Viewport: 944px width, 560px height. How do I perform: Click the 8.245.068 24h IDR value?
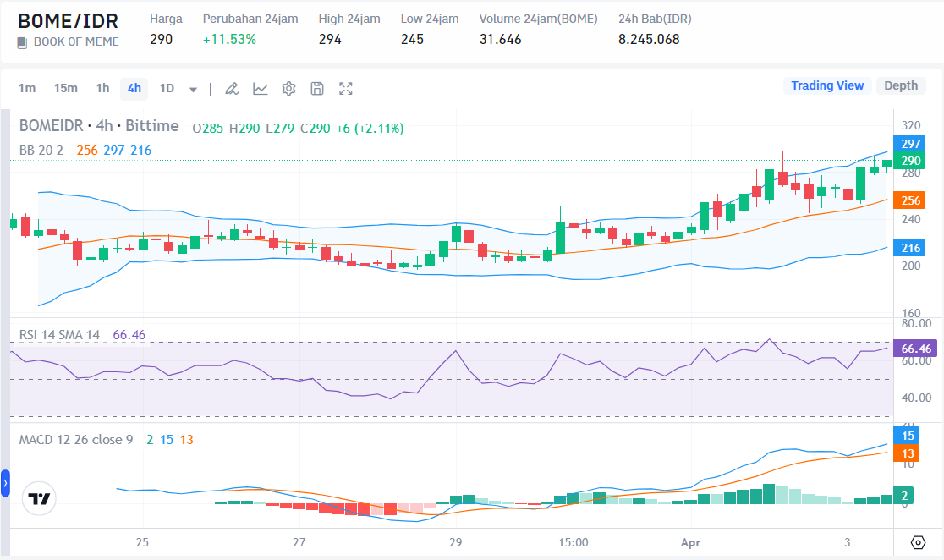(x=649, y=40)
